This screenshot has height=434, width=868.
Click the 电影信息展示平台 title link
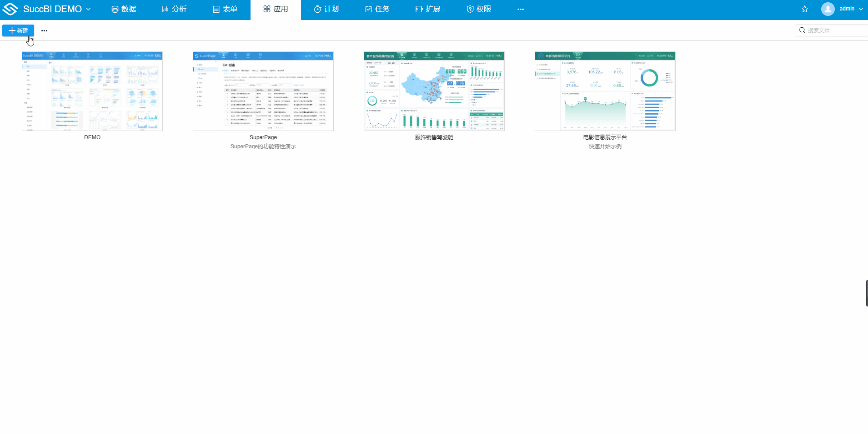(605, 137)
